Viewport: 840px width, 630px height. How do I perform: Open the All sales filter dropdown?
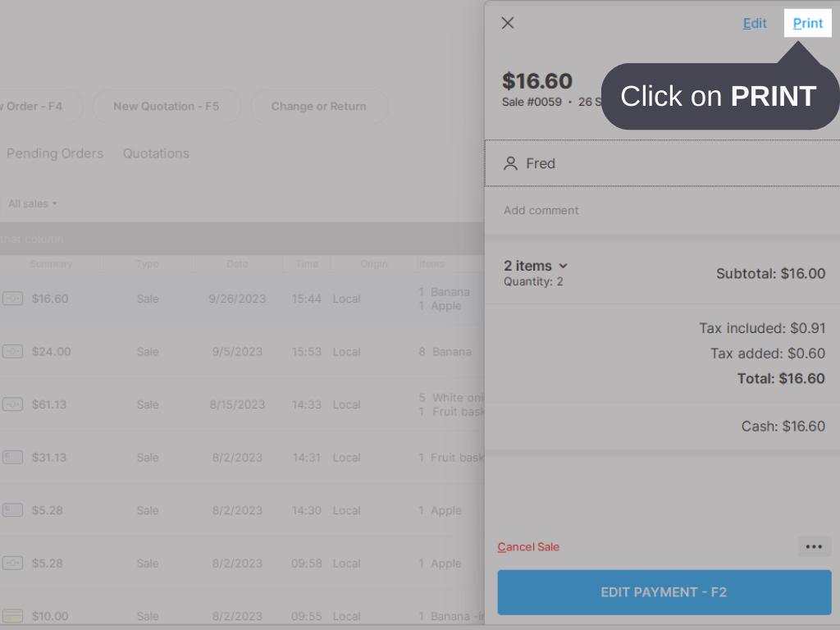click(31, 203)
